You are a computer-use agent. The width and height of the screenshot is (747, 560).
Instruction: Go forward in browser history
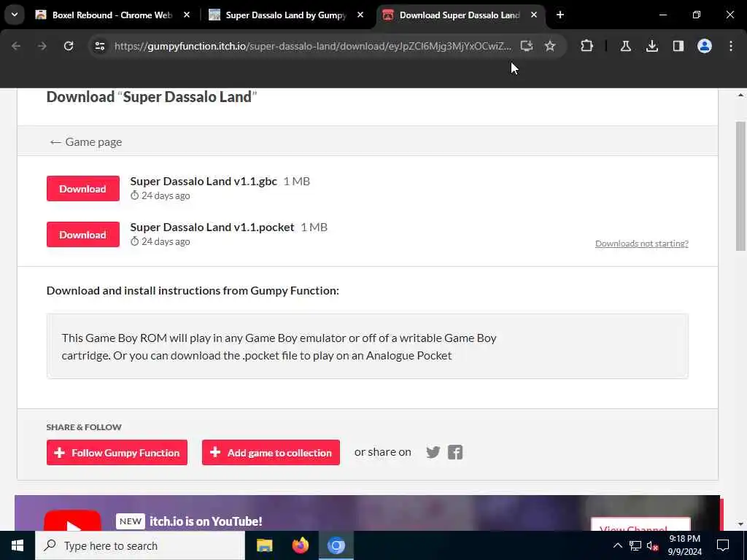tap(42, 46)
